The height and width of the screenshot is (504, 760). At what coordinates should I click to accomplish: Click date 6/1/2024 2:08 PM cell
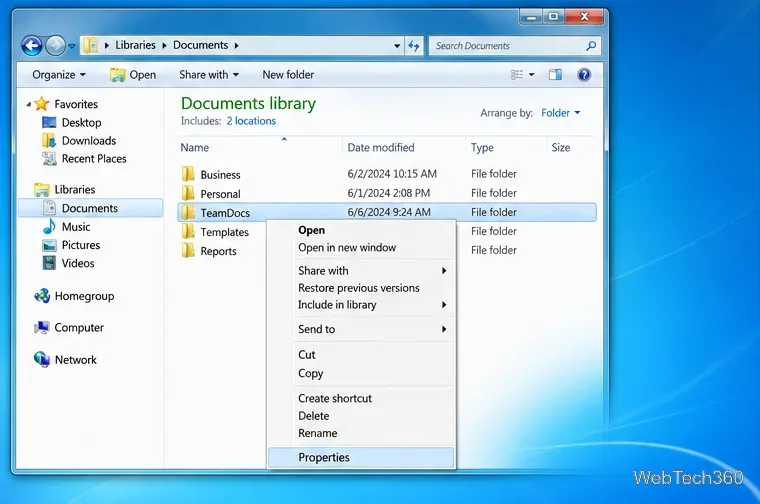389,193
